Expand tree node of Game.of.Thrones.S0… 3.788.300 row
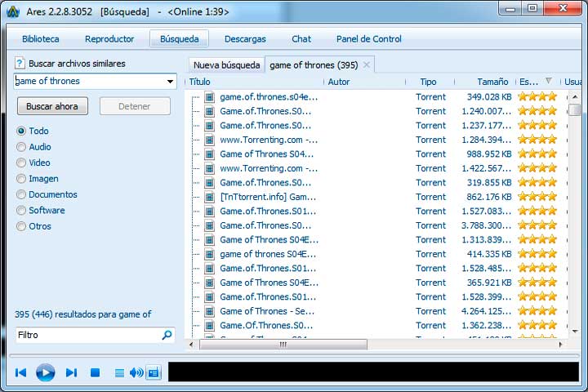 tap(195, 225)
